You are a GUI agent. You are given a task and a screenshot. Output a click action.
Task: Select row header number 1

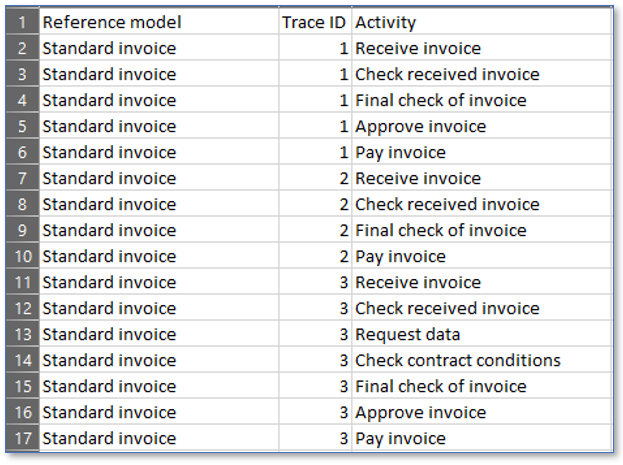tap(22, 22)
